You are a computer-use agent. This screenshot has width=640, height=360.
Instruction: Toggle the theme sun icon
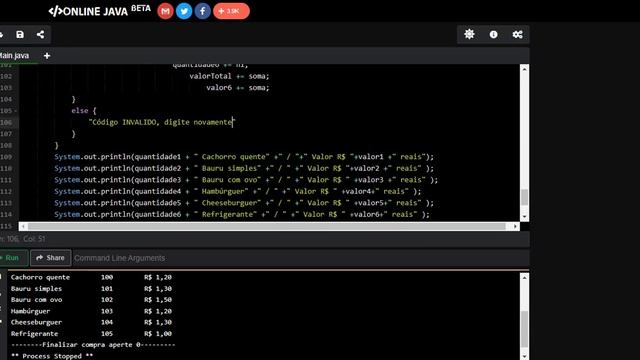(469, 34)
